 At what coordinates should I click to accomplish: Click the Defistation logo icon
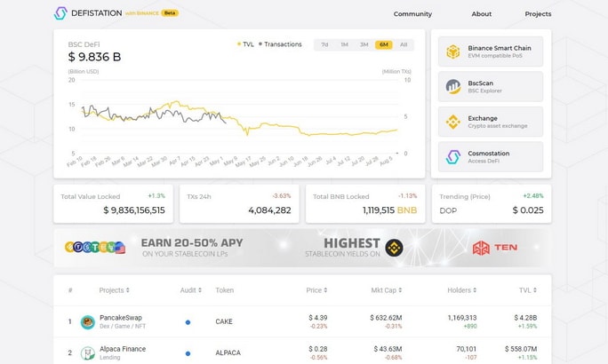60,13
